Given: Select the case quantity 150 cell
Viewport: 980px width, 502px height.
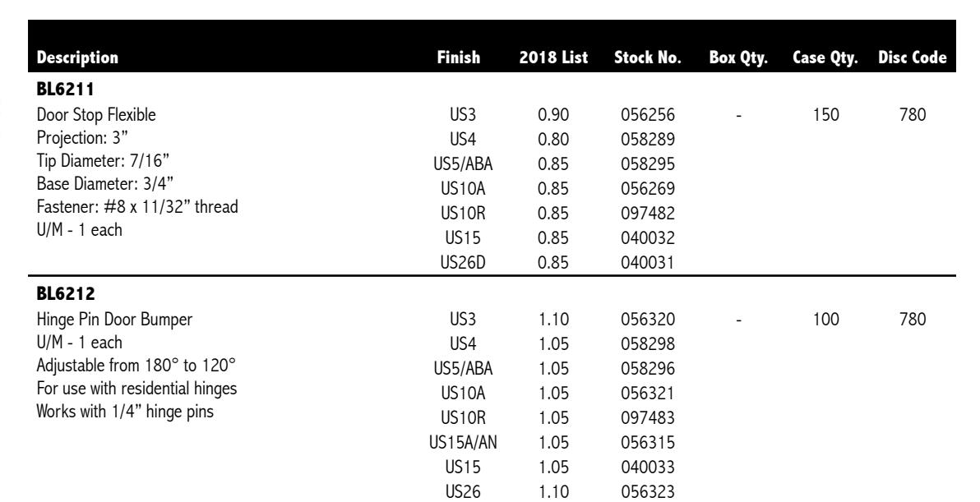Looking at the screenshot, I should pos(829,117).
